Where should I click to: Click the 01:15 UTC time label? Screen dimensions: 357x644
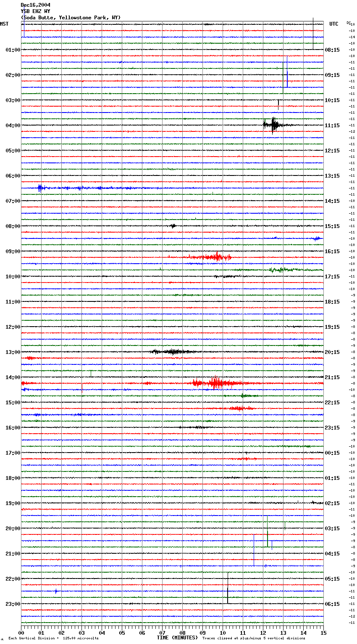pos(332,478)
